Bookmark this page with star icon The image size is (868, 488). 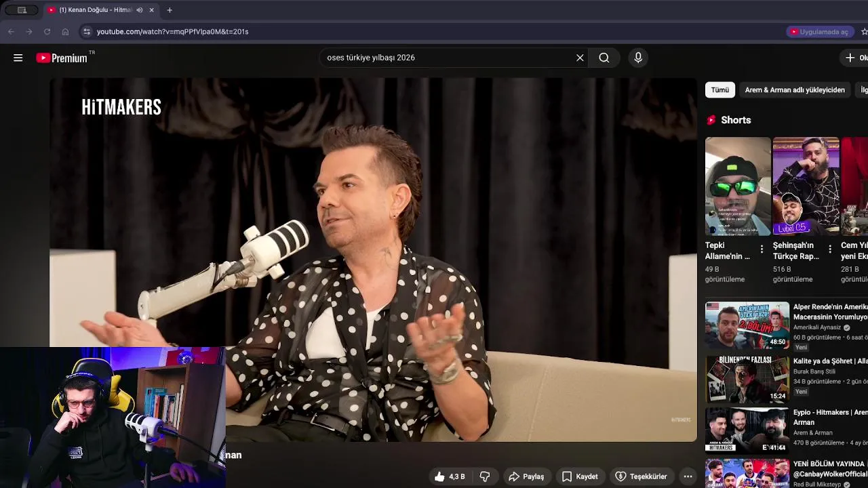click(864, 31)
